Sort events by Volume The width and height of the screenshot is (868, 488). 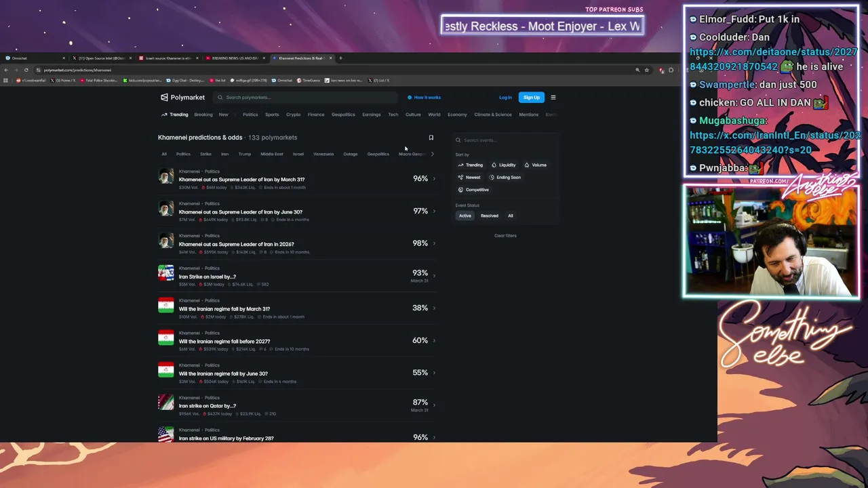pos(535,165)
